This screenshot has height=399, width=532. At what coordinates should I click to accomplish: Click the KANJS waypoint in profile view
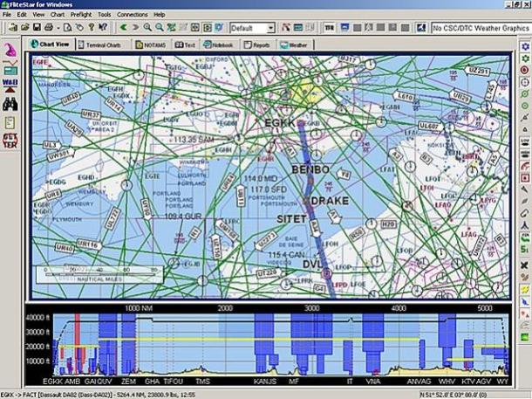(265, 382)
